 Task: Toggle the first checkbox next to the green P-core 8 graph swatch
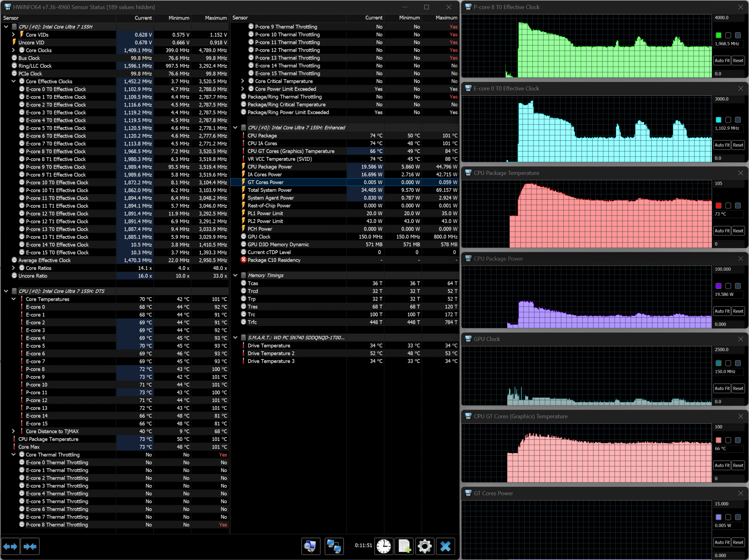[728, 35]
